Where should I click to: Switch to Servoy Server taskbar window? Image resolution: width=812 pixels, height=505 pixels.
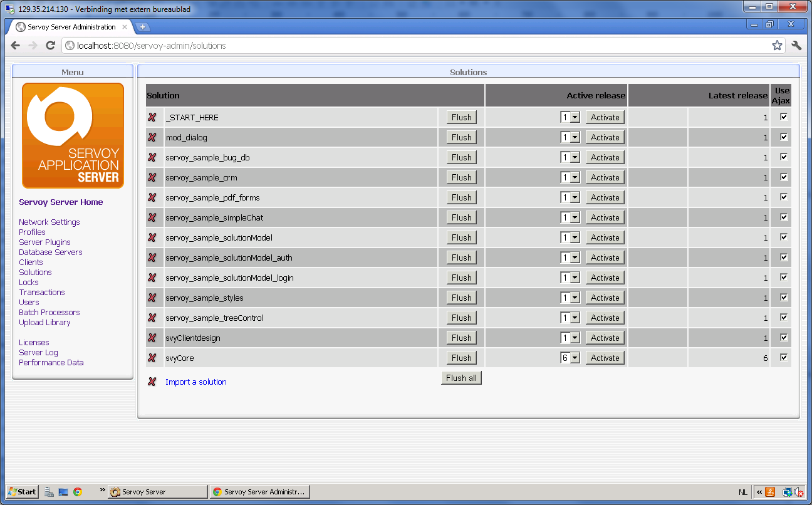coord(157,492)
